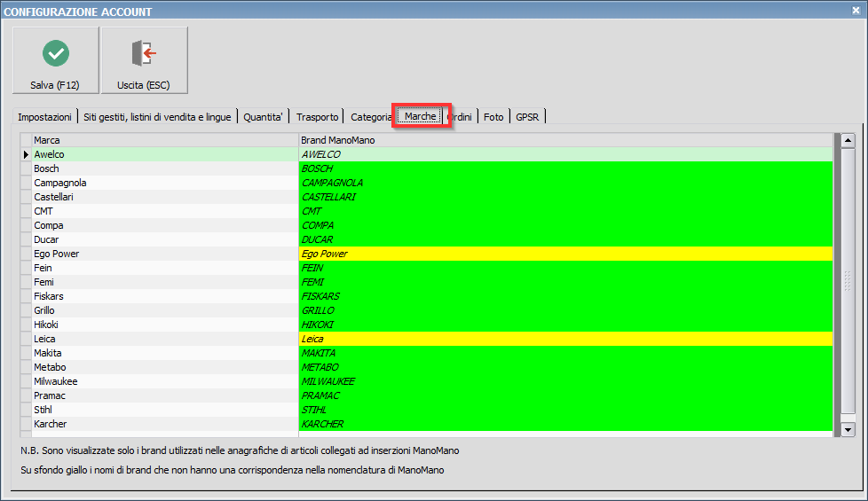Click the green MILWAUKEE brand cell
The image size is (868, 501).
565,381
